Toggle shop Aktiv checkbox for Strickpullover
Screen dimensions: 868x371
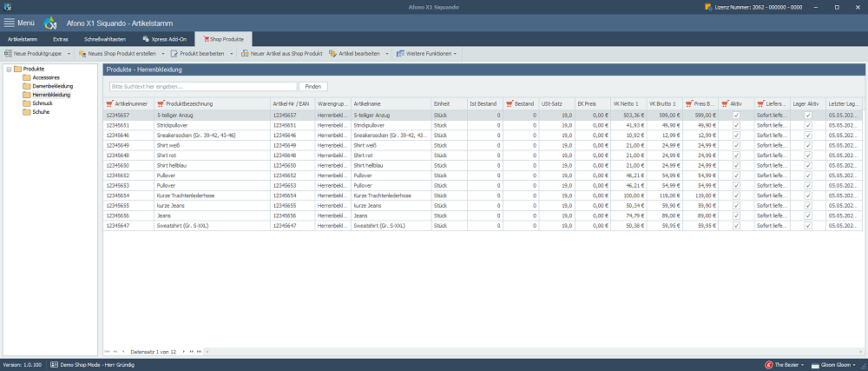(736, 125)
